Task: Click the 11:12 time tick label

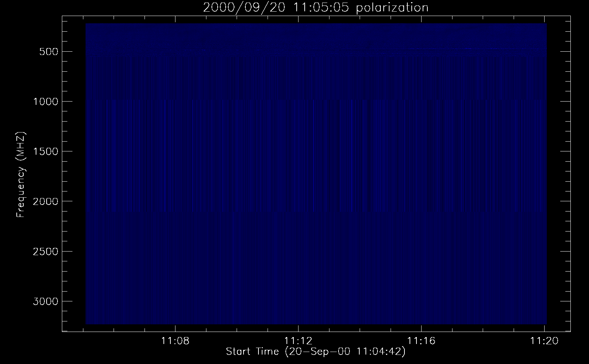Action: click(299, 341)
